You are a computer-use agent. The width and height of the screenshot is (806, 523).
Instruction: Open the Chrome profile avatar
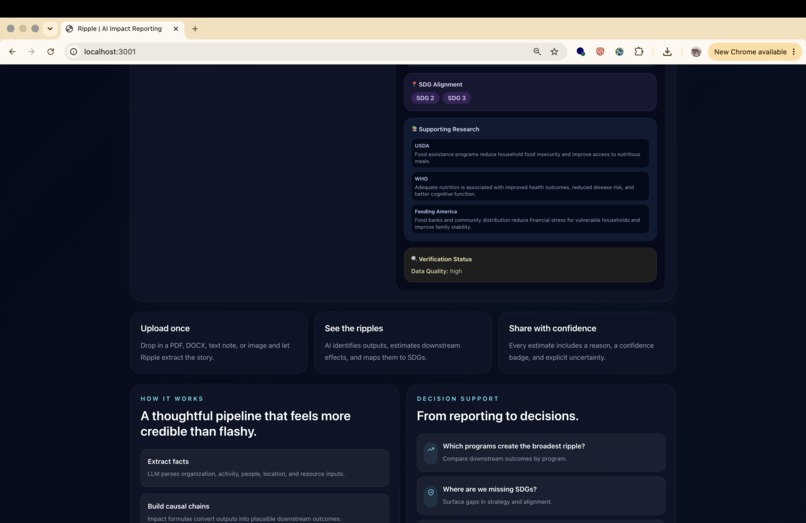point(695,52)
